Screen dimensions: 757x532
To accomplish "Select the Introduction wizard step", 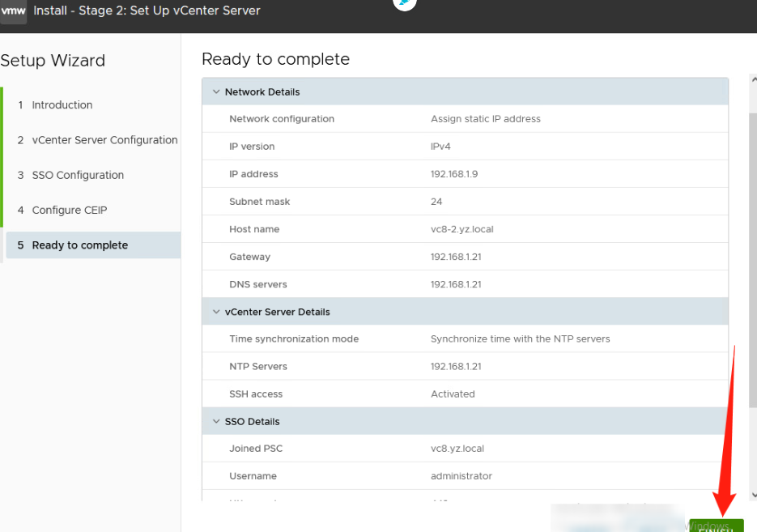I will point(62,104).
